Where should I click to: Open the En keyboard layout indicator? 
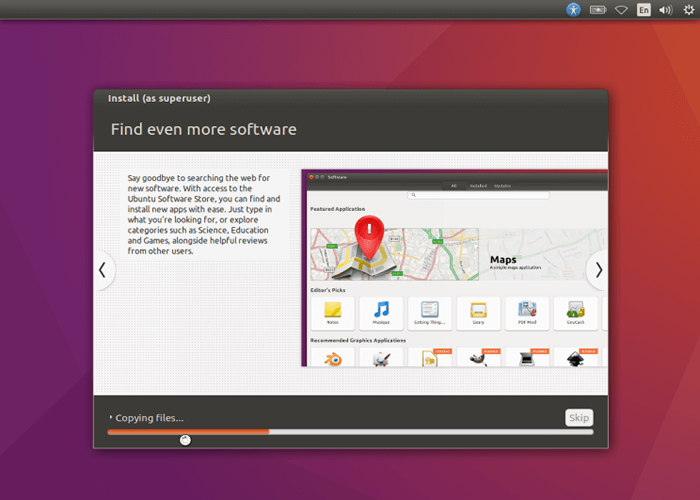[643, 9]
